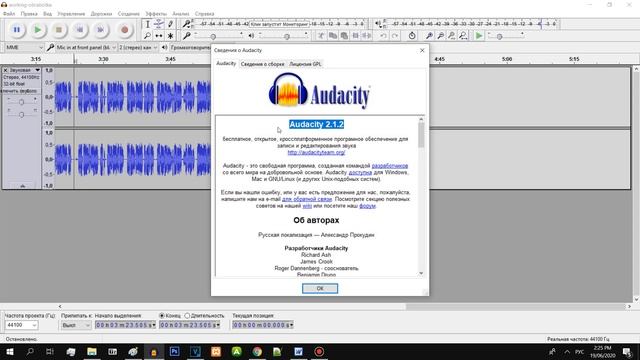Screen dimensions: 640x360
Task: Select the Envelope tool
Action: (x=159, y=24)
